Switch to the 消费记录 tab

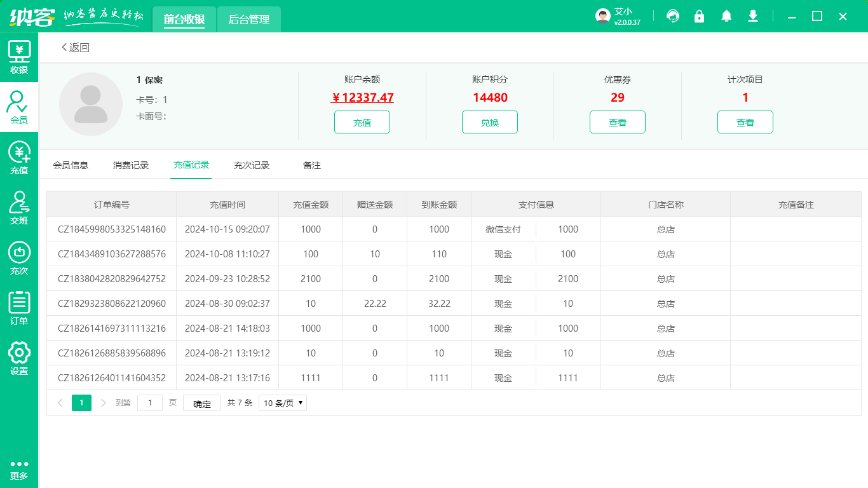[x=131, y=165]
